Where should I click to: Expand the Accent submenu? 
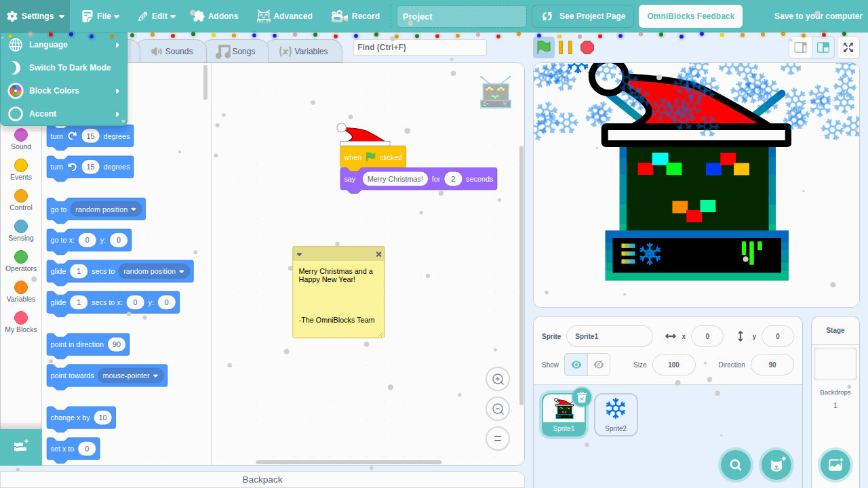(64, 114)
